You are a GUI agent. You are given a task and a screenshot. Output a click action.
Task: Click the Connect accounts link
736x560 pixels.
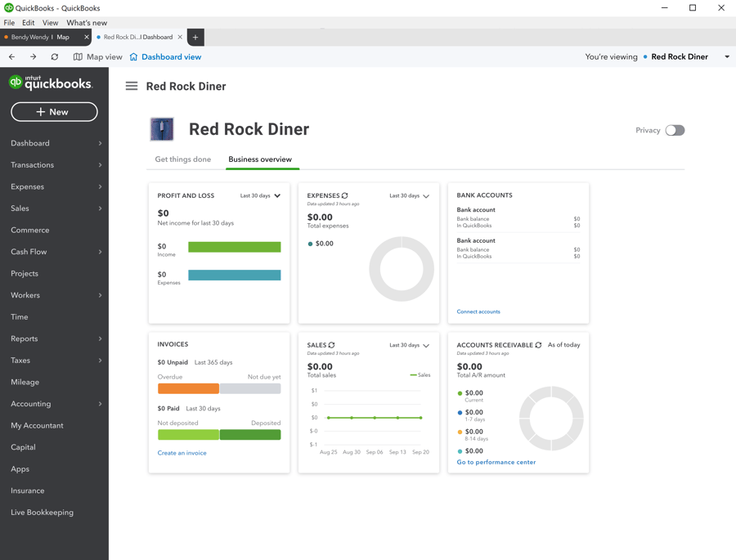click(478, 311)
